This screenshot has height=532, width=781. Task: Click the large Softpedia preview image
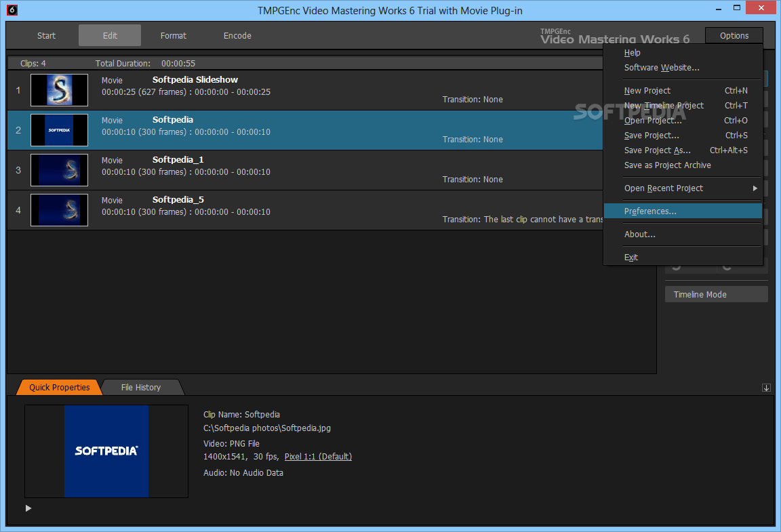point(106,451)
